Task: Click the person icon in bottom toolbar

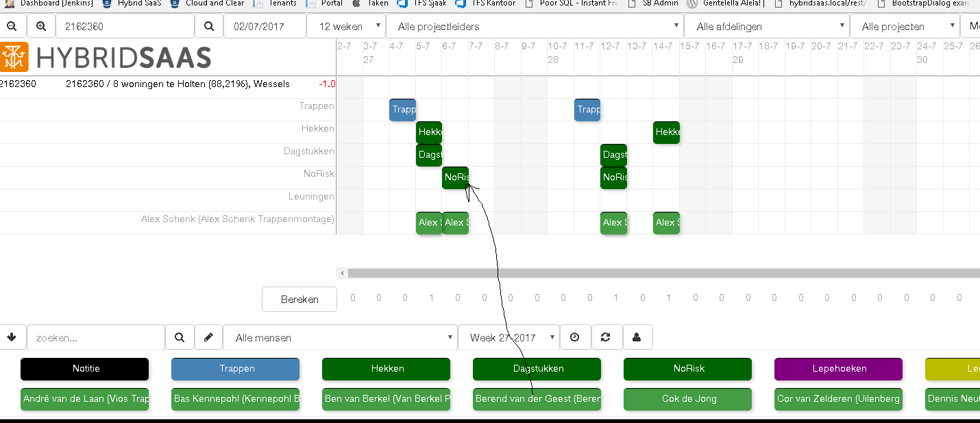Action: pos(637,337)
